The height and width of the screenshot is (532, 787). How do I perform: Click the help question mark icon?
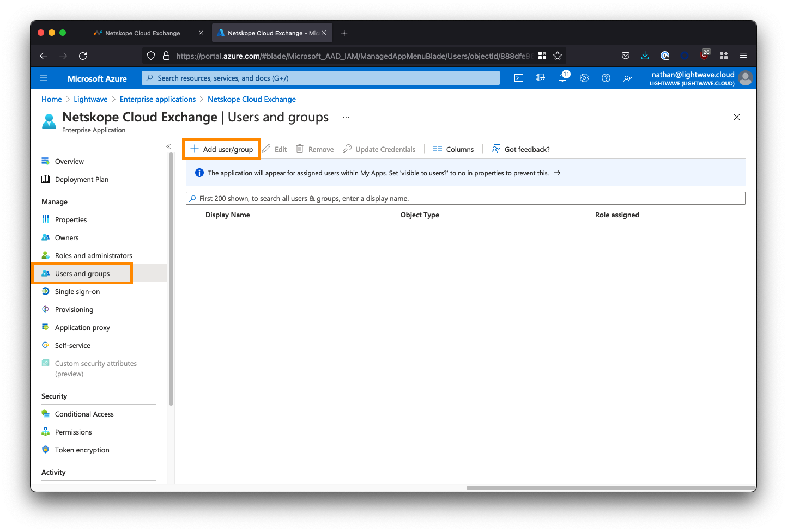[x=606, y=78]
